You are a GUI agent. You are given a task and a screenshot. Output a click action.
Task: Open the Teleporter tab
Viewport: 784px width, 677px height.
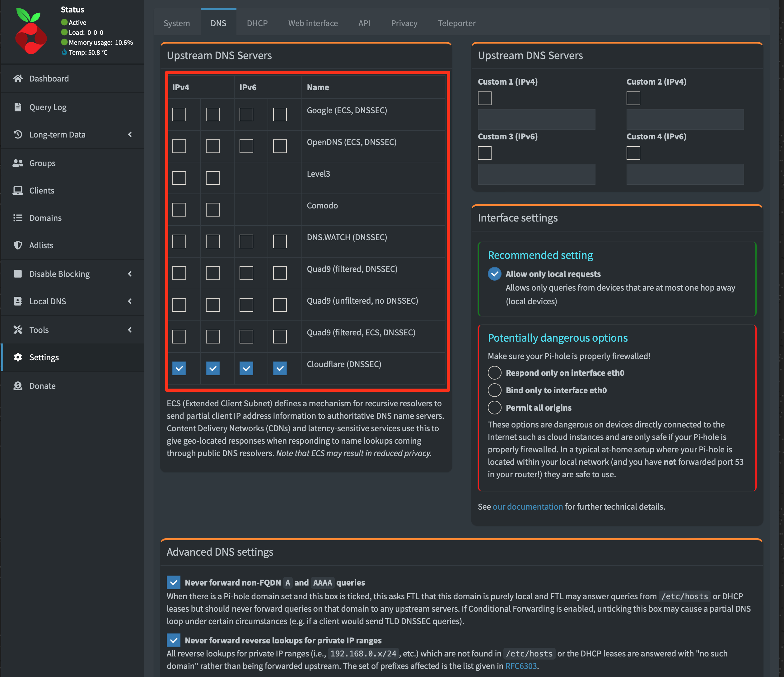(x=457, y=23)
